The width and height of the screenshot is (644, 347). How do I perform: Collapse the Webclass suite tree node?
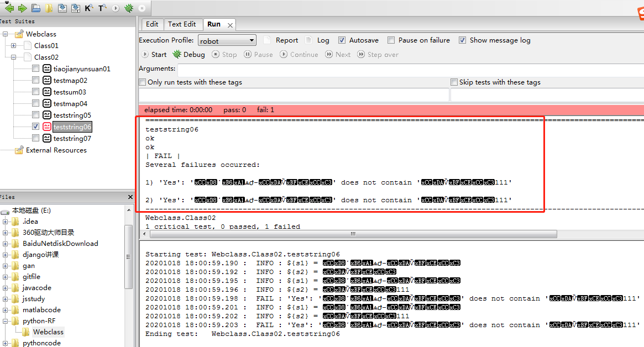[x=6, y=34]
